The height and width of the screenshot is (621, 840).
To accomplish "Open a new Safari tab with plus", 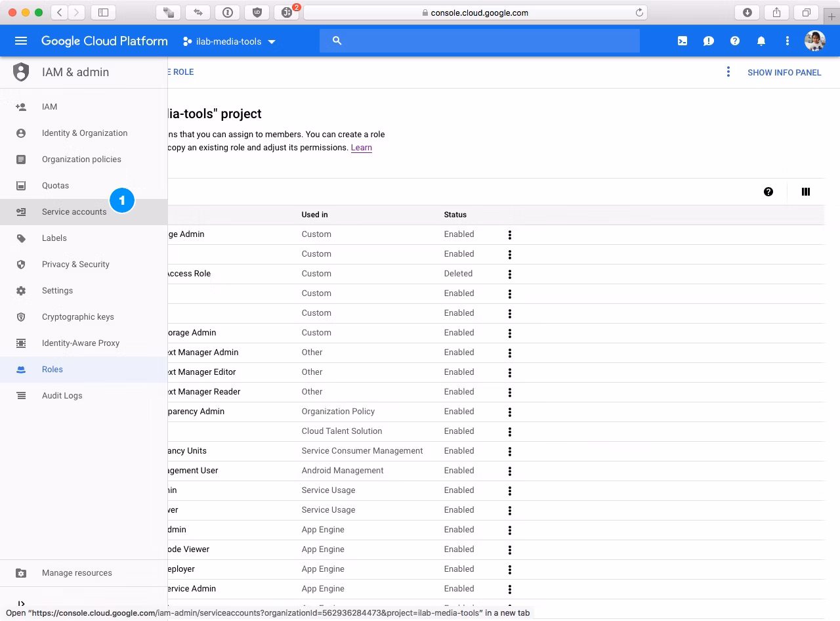I will click(x=831, y=16).
